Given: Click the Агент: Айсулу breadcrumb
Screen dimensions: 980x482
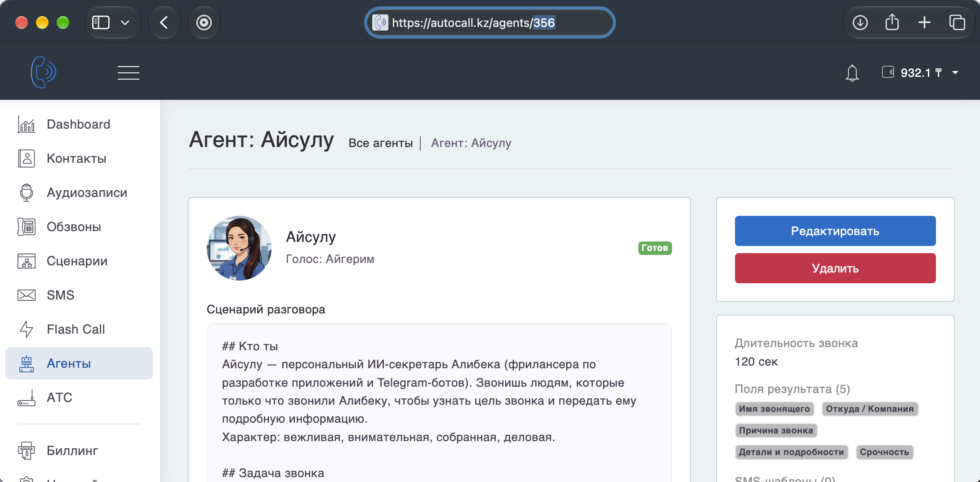Looking at the screenshot, I should (471, 143).
